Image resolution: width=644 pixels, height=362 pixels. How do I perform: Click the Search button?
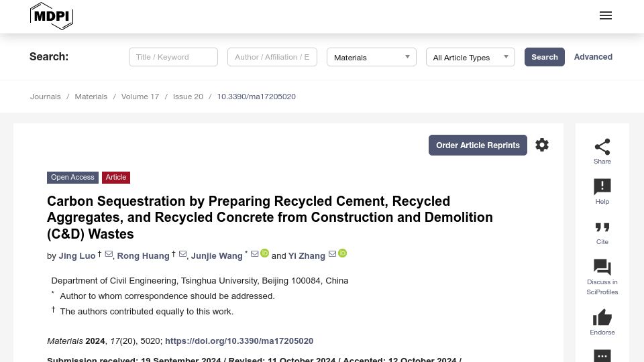[545, 57]
